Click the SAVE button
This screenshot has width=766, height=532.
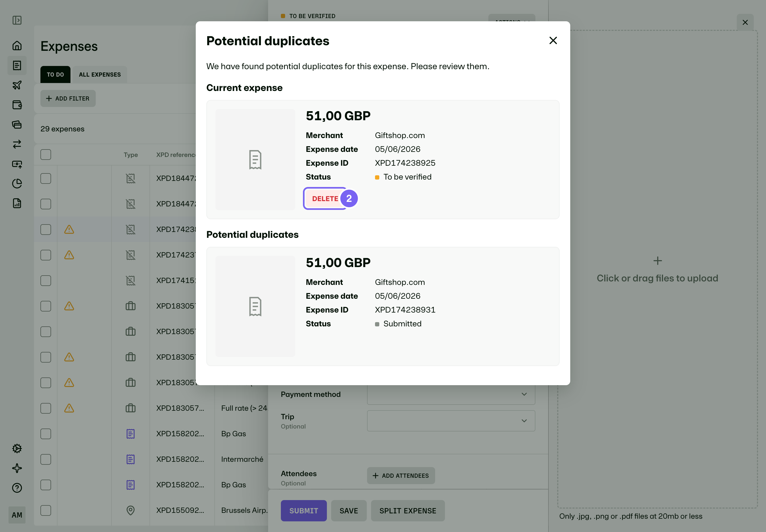pyautogui.click(x=349, y=511)
